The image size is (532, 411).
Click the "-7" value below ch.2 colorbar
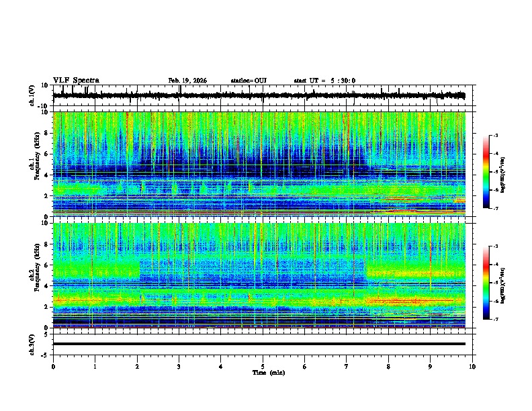[495, 320]
